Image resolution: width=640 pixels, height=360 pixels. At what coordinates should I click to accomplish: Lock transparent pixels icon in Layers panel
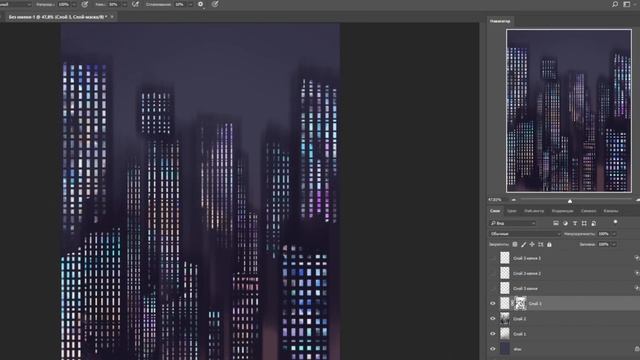pyautogui.click(x=515, y=244)
